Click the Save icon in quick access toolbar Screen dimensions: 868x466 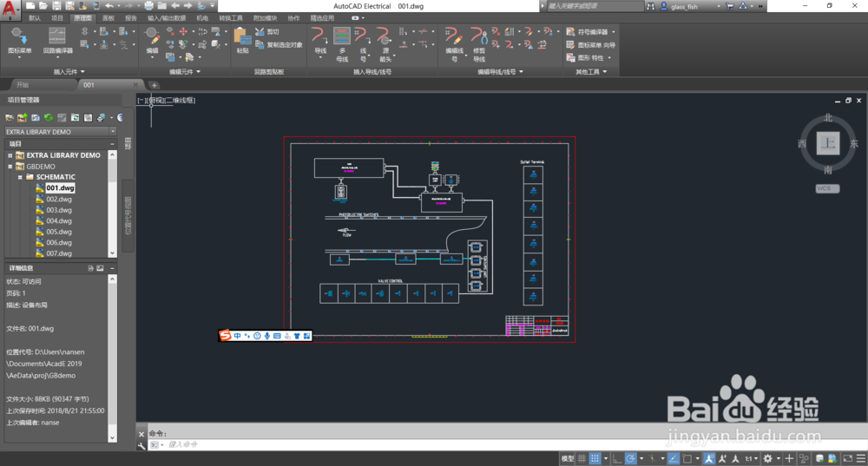(x=56, y=5)
